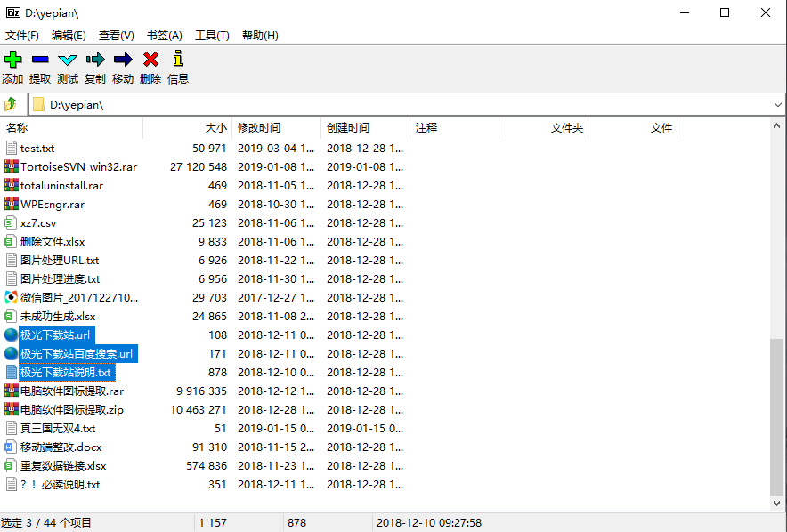Image resolution: width=787 pixels, height=532 pixels.
Task: Click the 删除 (Delete) toolbar icon
Action: 149,60
